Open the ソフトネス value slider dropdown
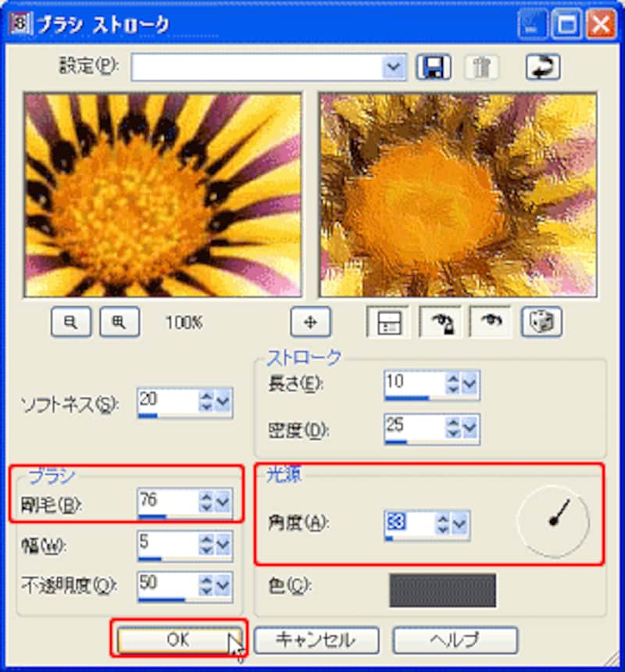 point(223,401)
